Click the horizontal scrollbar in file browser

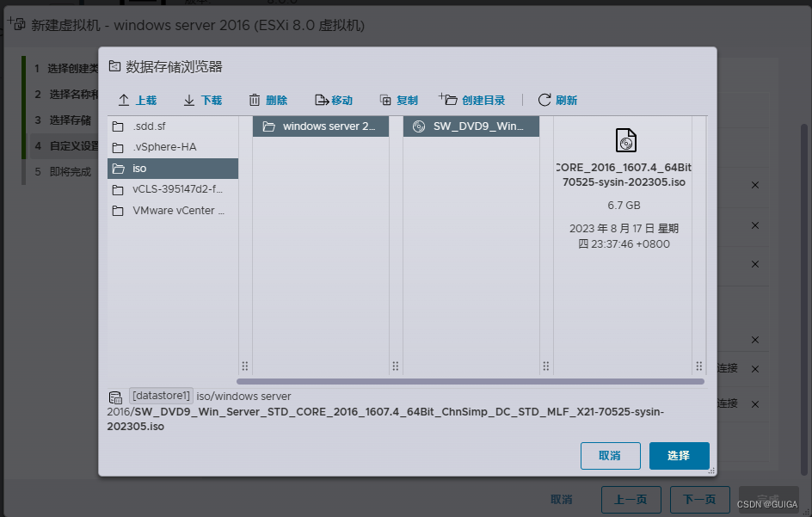[471, 382]
